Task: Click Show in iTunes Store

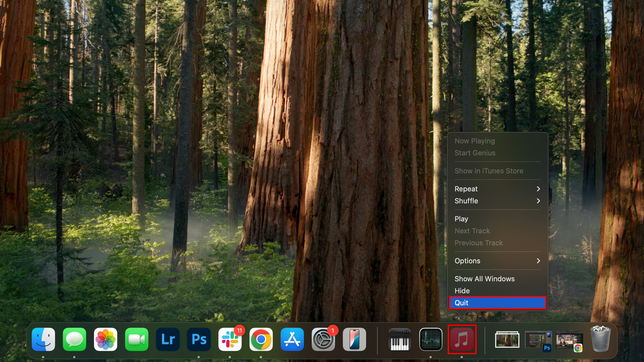Action: tap(497, 171)
